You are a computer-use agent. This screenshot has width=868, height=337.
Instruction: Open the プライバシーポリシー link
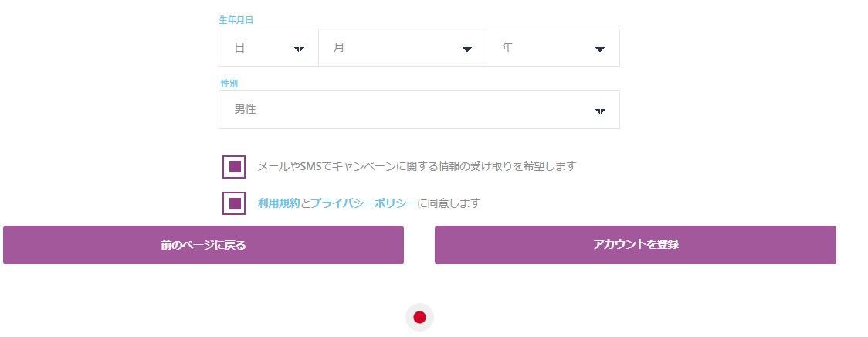(x=364, y=203)
